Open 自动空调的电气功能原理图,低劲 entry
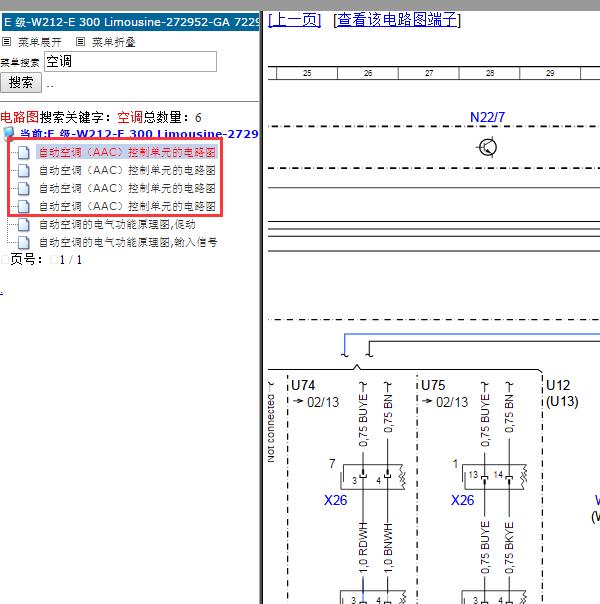Image resolution: width=600 pixels, height=604 pixels. pos(117,224)
